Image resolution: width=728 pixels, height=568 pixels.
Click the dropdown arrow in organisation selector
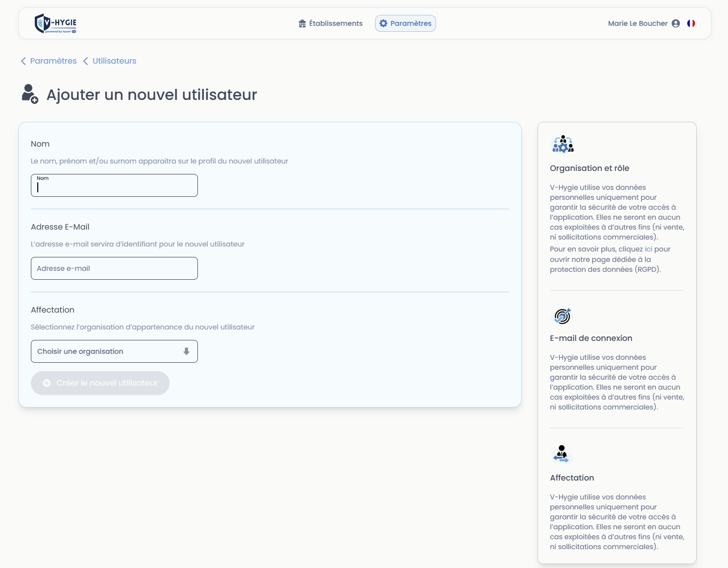(186, 351)
